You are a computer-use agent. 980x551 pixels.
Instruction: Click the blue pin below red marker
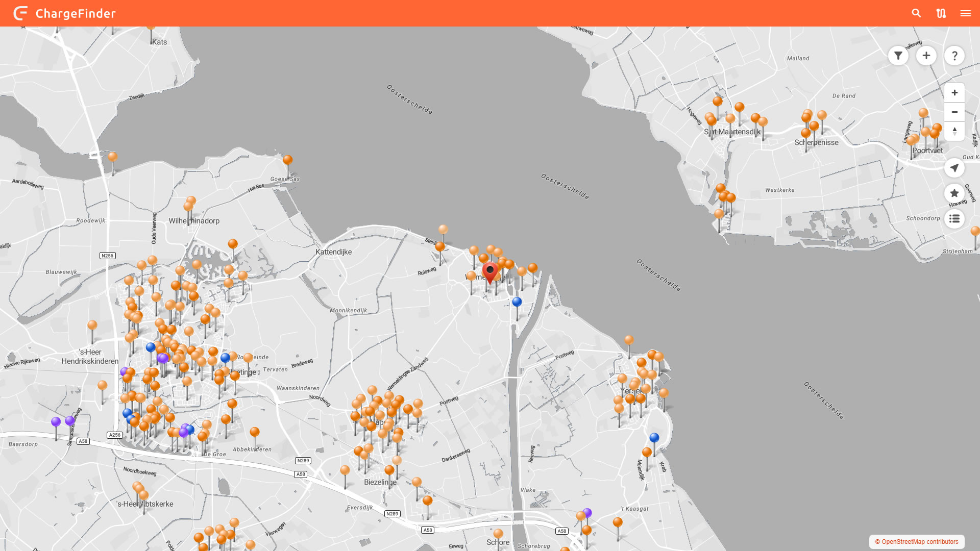pos(517,302)
